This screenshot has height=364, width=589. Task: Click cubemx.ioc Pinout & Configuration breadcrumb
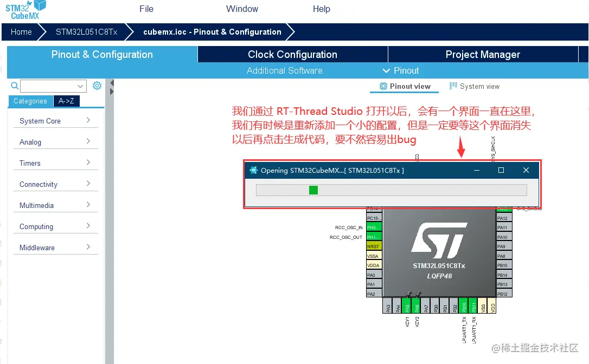[x=212, y=32]
